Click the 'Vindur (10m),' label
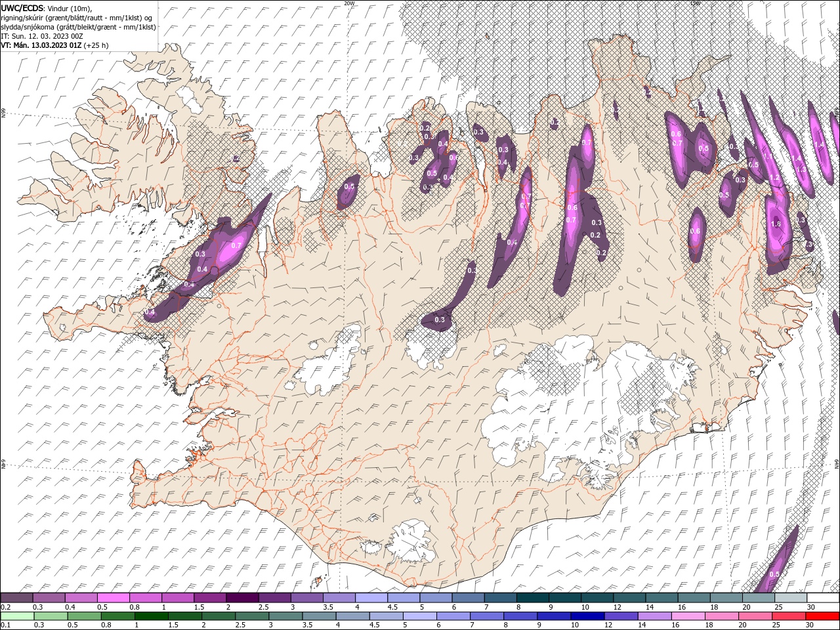 point(70,8)
